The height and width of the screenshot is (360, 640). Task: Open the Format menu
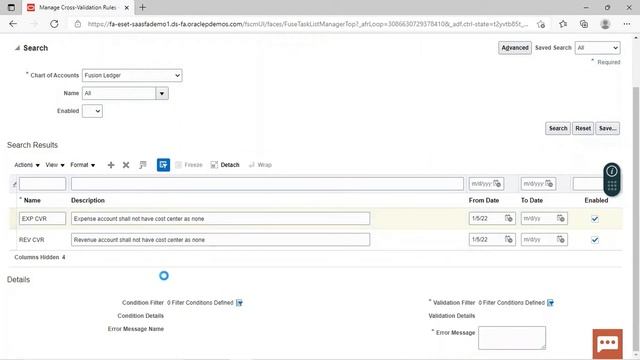[x=83, y=165]
